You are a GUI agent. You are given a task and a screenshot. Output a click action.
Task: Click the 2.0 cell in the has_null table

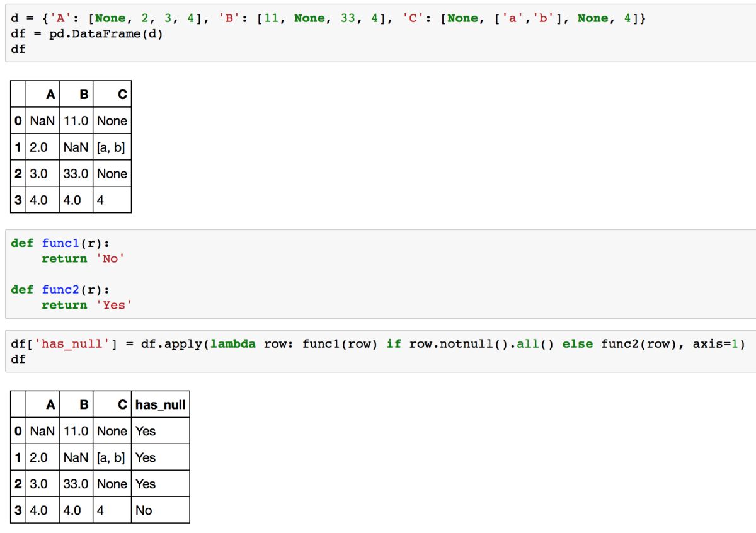(42, 457)
